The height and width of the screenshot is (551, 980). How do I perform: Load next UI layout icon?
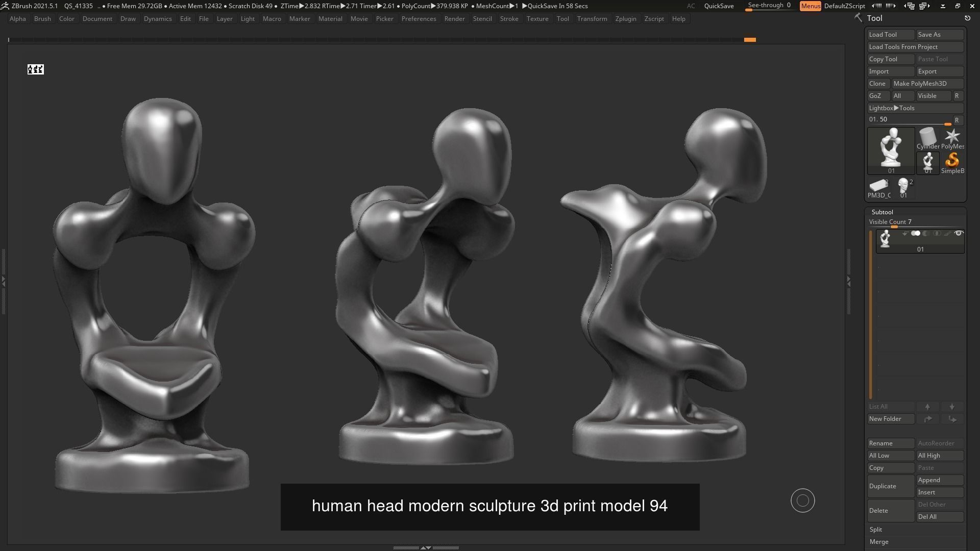[x=924, y=6]
